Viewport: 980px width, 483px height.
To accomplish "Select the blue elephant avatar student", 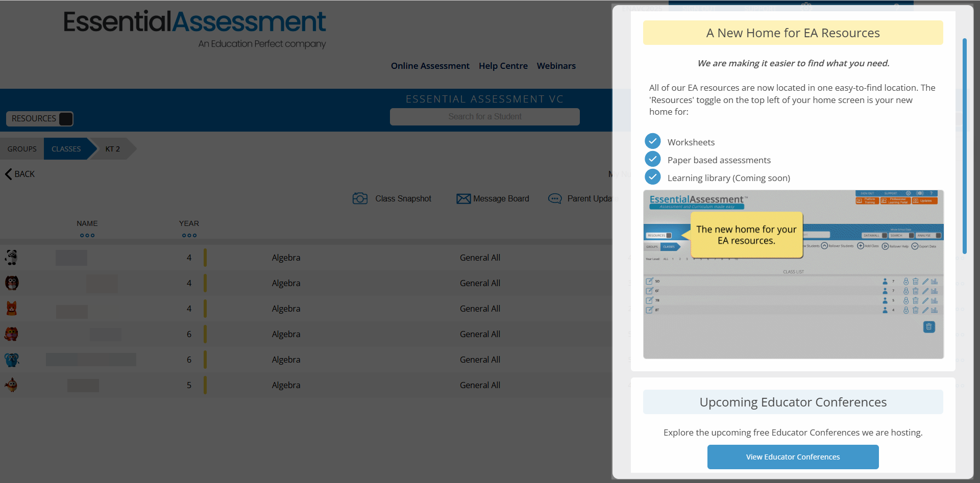I will 12,359.
